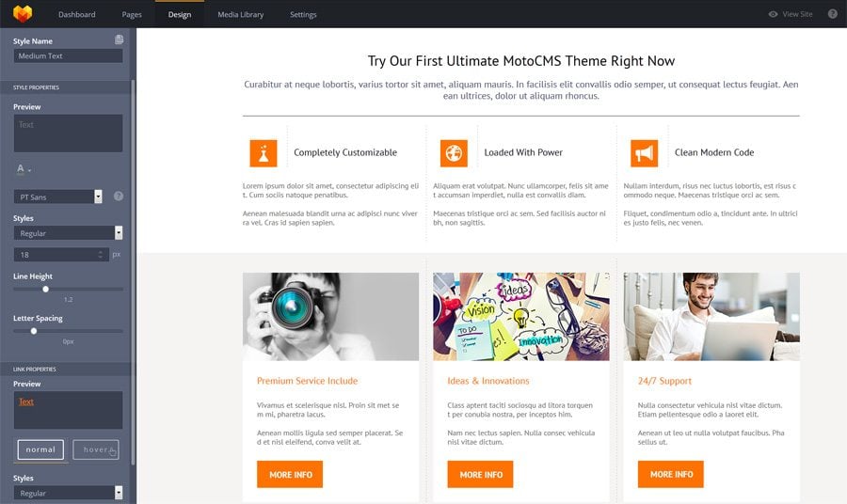Open font help icon next to PT Sans
This screenshot has width=847, height=504.
[x=119, y=197]
